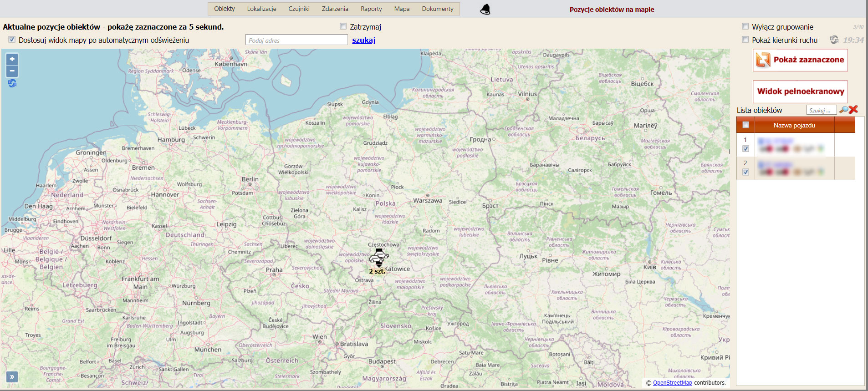Click the Podaj adres input field
The height and width of the screenshot is (391, 868).
(296, 40)
